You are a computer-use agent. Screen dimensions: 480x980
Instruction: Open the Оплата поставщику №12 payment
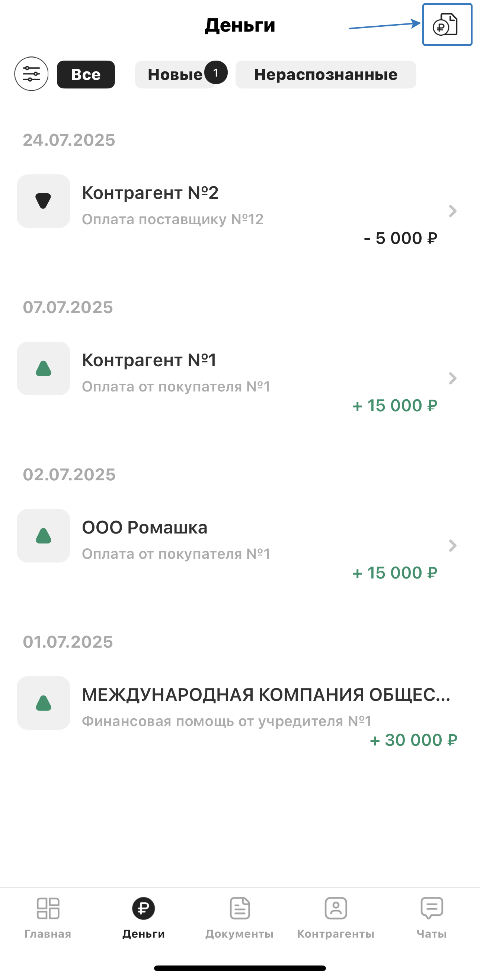tap(173, 219)
